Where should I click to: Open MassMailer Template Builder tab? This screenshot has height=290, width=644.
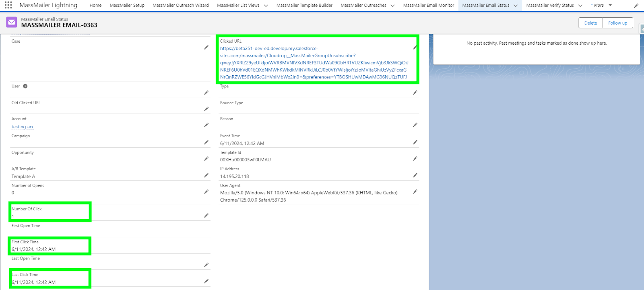304,5
